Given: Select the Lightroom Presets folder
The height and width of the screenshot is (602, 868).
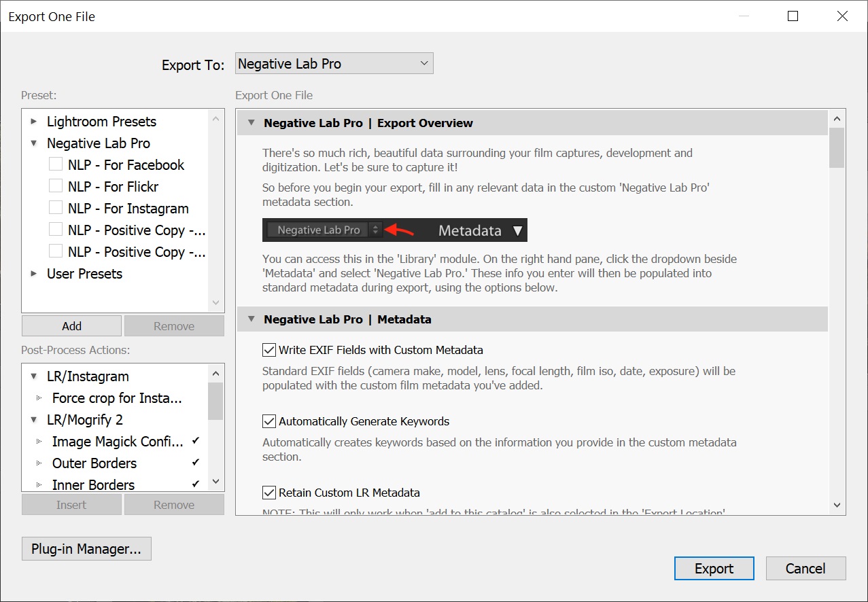Looking at the screenshot, I should (101, 122).
